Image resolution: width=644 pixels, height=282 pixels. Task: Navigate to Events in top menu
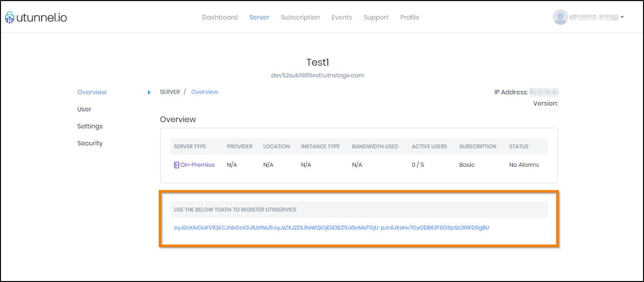tap(341, 17)
